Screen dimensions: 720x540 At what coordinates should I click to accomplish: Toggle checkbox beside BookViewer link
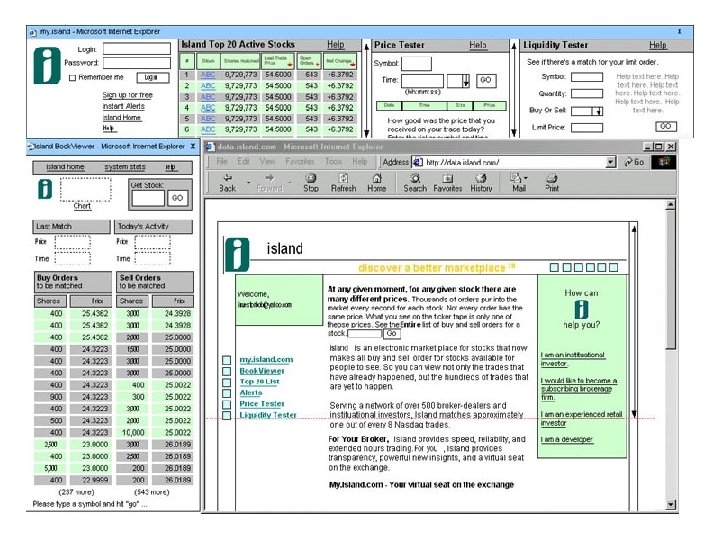coord(226,371)
